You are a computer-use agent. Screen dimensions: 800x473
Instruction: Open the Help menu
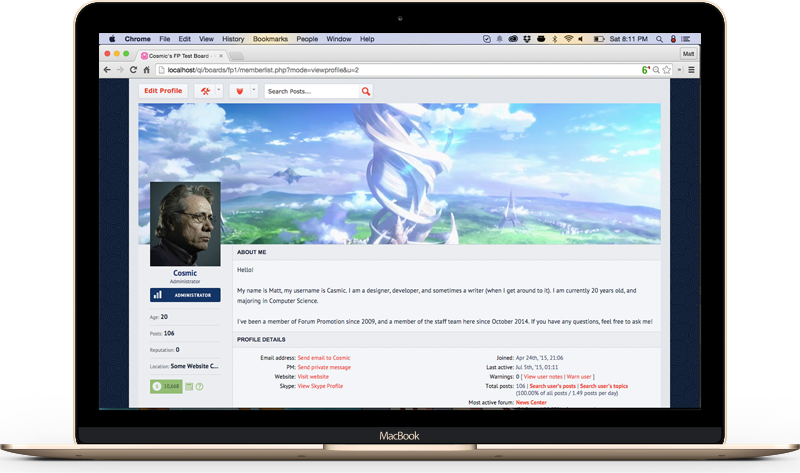367,39
